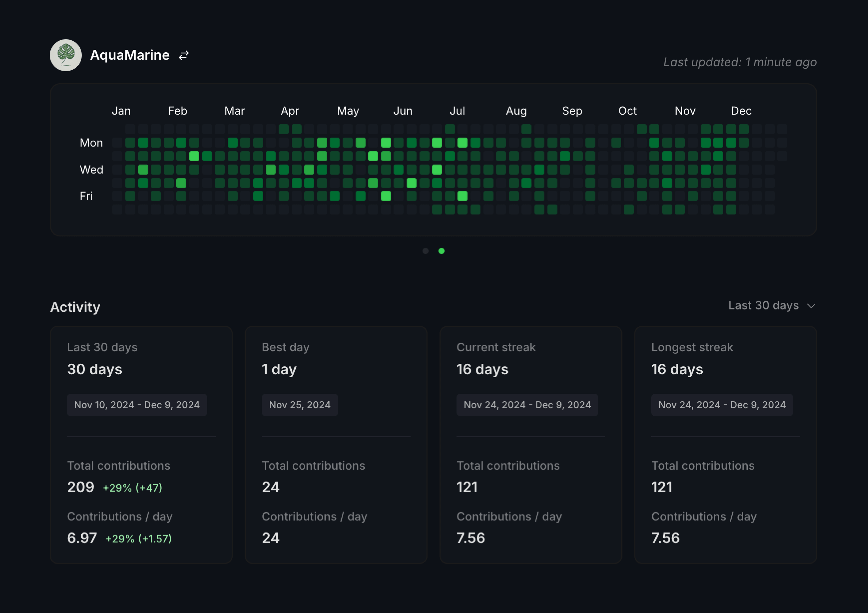
Task: Click Last updated 1 minute ago text
Action: pos(740,62)
